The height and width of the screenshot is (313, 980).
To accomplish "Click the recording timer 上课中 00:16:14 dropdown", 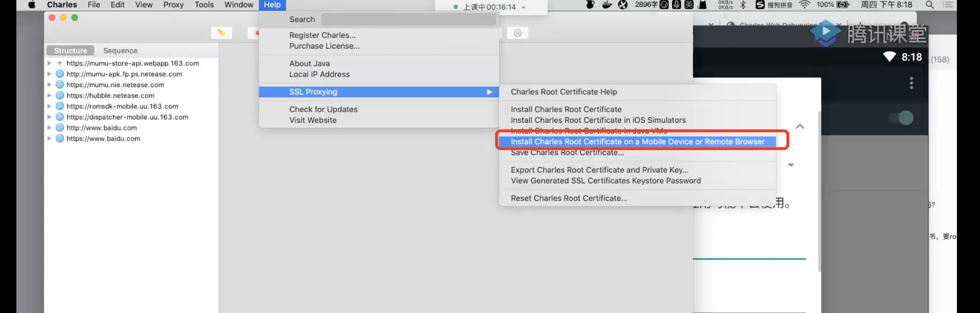I will (x=490, y=7).
